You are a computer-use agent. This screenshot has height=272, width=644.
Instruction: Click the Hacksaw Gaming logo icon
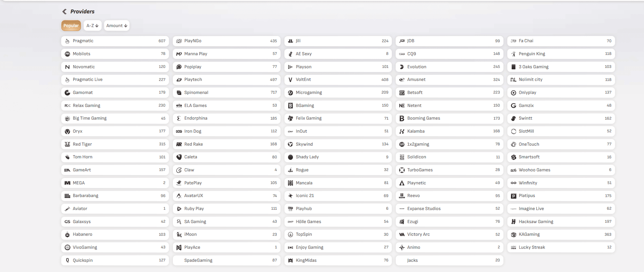click(513, 222)
